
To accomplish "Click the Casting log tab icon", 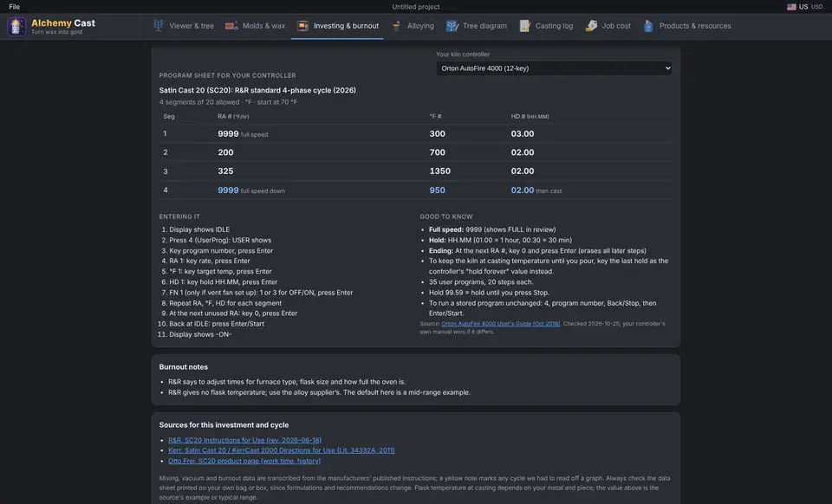I will coord(524,26).
